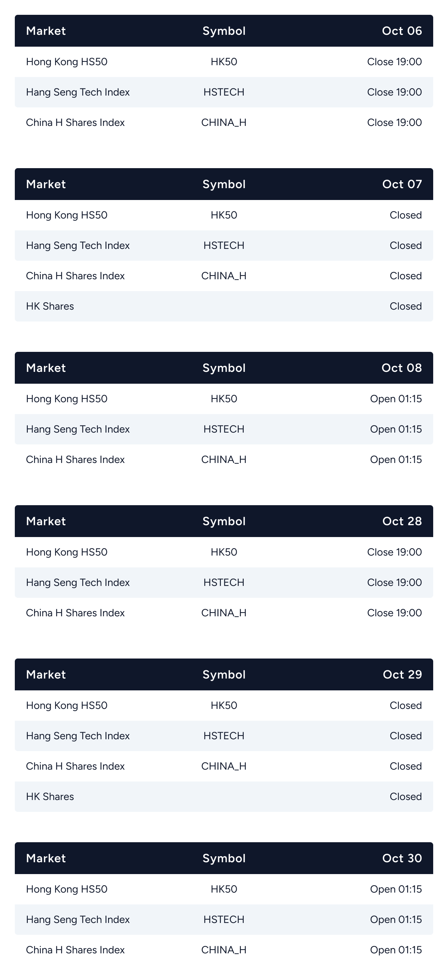
Task: Click the Oct 30 column header
Action: click(x=402, y=858)
